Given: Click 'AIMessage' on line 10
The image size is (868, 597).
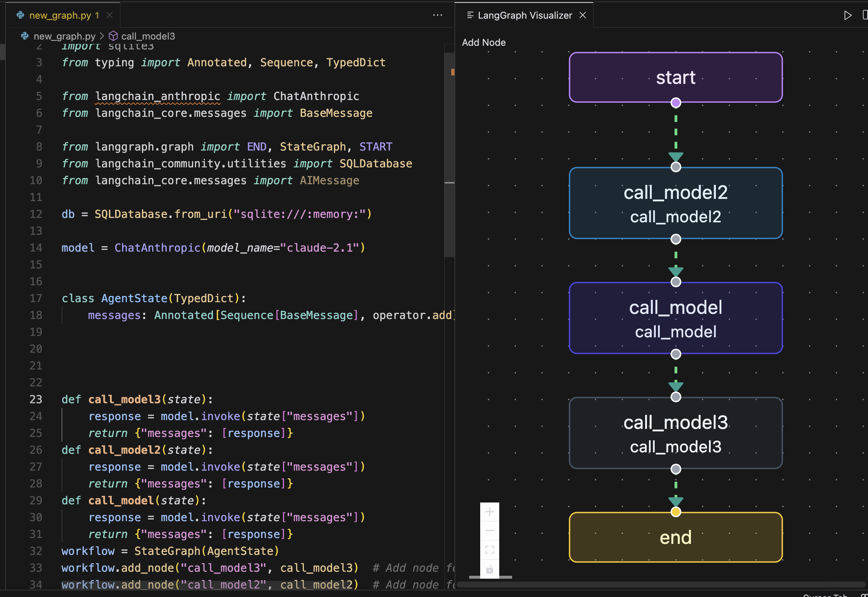Looking at the screenshot, I should 330,180.
